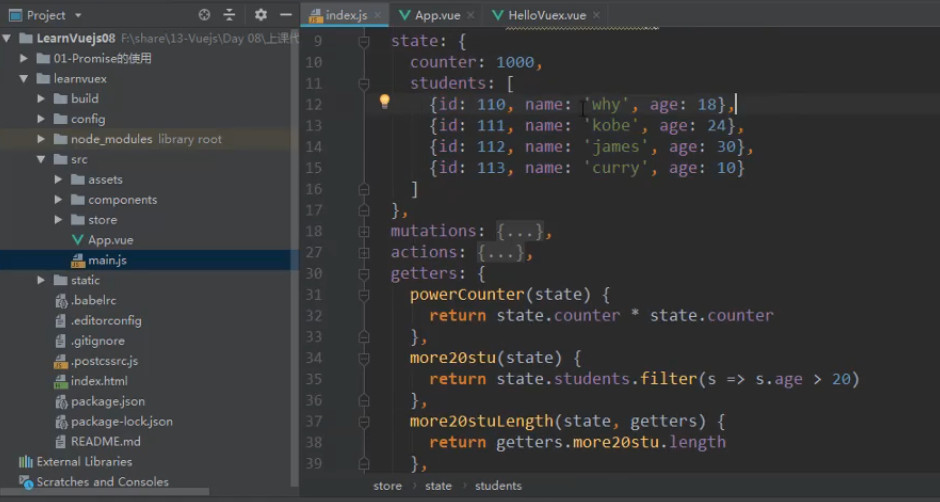
Task: Click 'state' in the breadcrumb bar
Action: click(438, 486)
